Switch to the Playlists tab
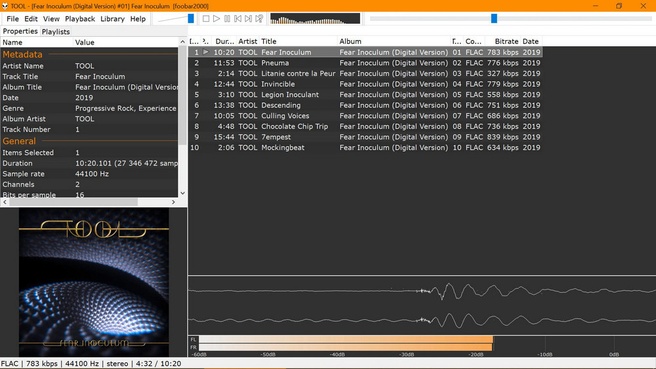Viewport: 656px width, 369px height. click(x=56, y=32)
